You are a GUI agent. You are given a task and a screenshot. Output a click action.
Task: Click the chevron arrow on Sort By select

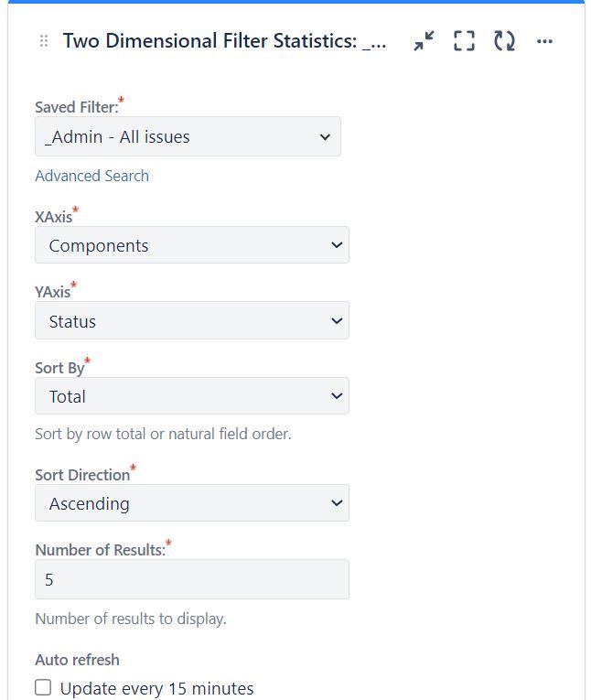(x=336, y=396)
